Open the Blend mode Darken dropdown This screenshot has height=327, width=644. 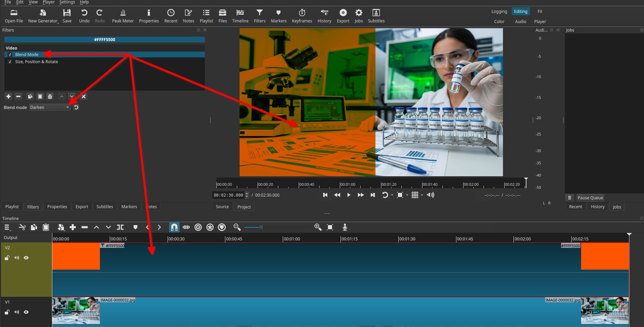point(50,107)
